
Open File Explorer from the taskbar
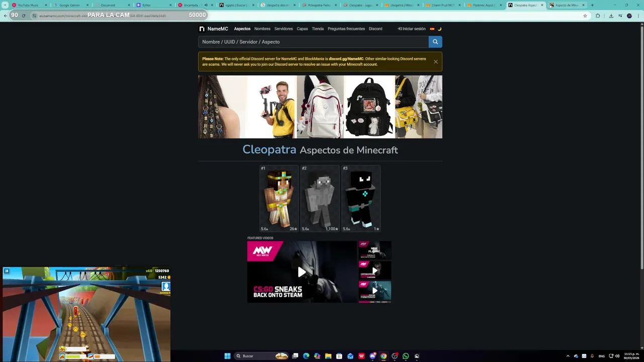coord(328,356)
